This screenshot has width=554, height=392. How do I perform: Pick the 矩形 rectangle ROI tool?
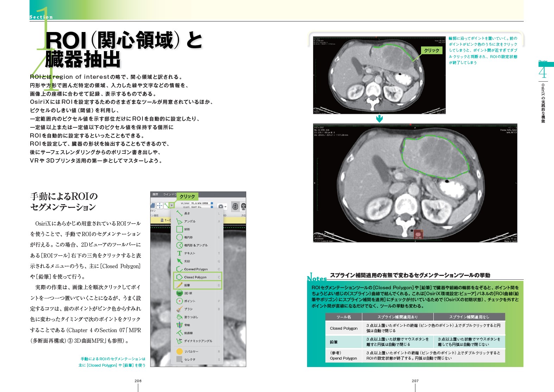[x=197, y=229]
